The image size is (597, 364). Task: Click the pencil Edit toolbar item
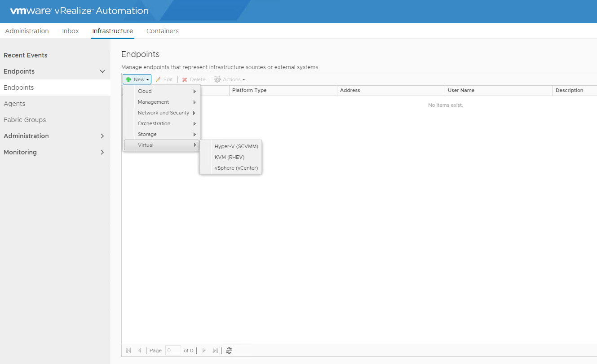[164, 79]
